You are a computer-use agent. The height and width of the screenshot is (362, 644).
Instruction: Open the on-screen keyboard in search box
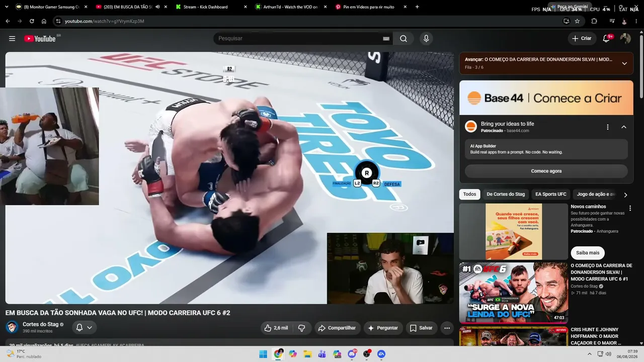click(386, 39)
